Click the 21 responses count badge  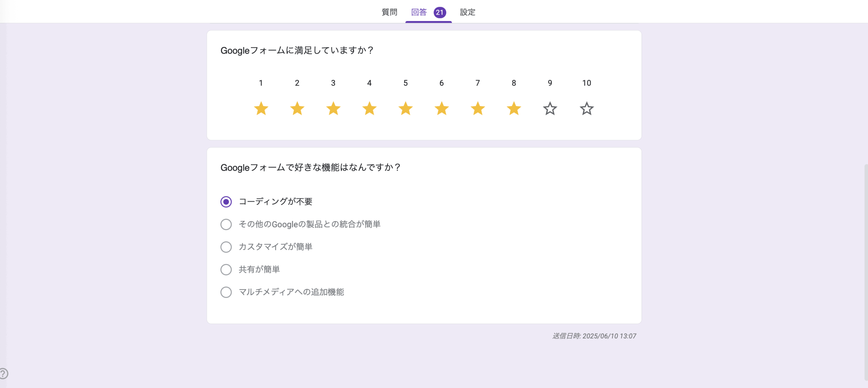tap(440, 12)
